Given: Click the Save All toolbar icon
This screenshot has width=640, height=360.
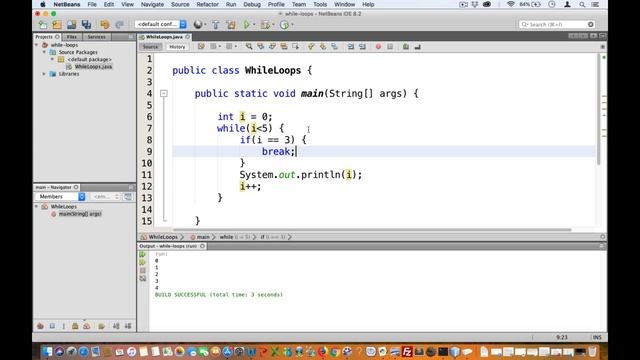Looking at the screenshot, I should [86, 24].
